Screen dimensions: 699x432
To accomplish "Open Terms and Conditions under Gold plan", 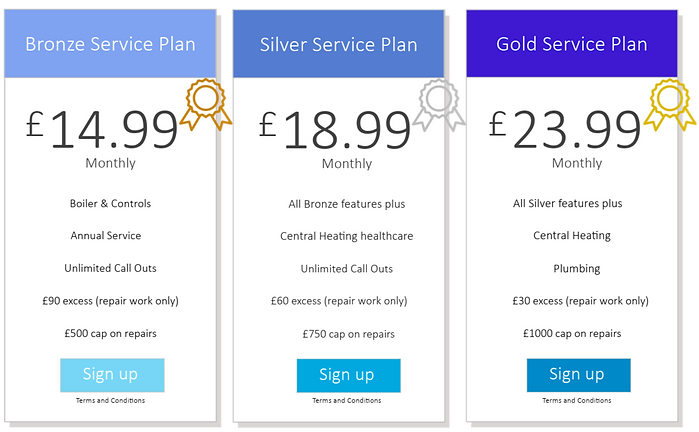I will tap(577, 400).
